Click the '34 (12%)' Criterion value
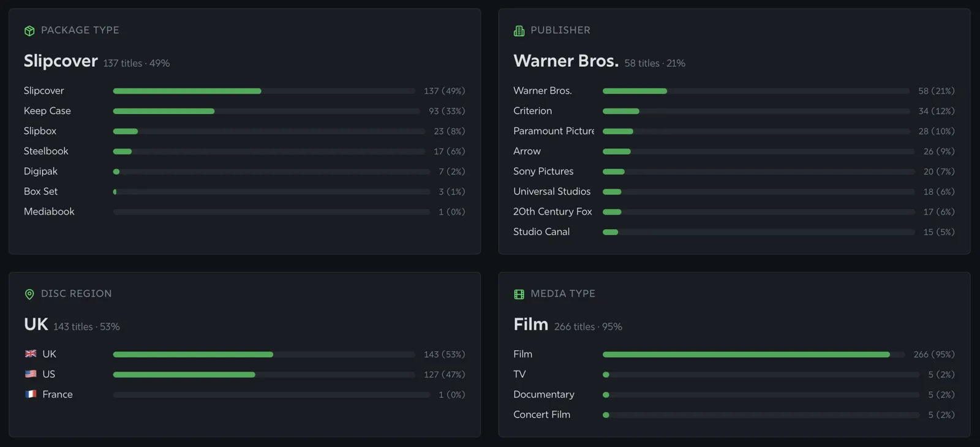Viewport: 980px width, 447px height. coord(937,111)
